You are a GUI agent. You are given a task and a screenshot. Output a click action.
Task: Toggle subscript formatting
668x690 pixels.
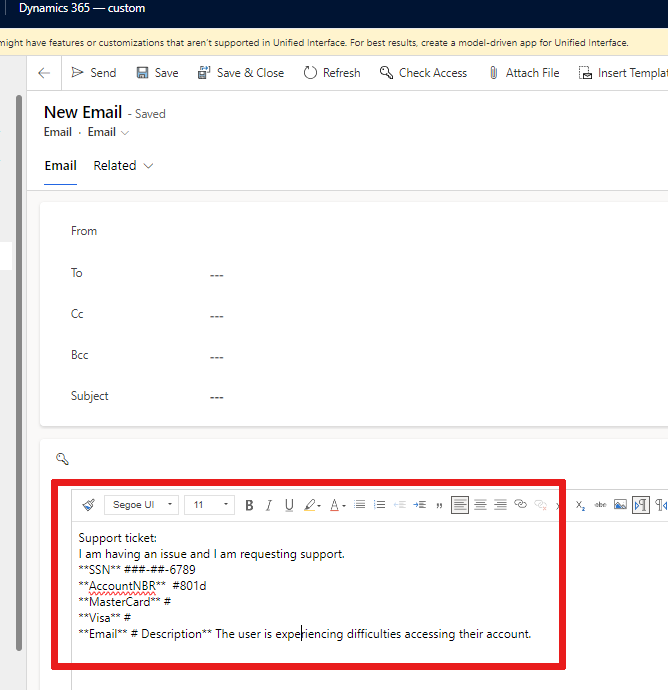580,505
